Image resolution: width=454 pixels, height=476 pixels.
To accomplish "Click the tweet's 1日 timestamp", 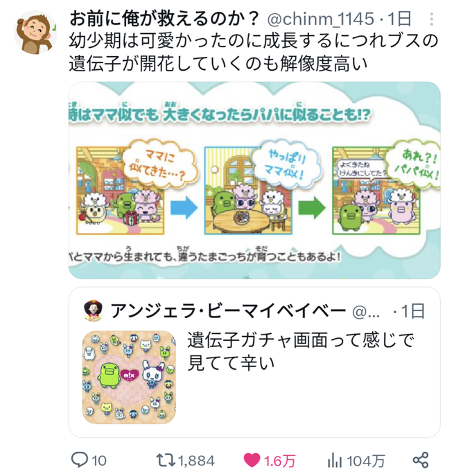I will click(399, 19).
